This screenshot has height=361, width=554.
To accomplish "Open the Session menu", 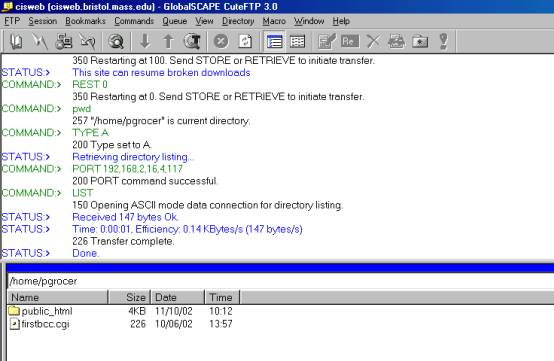I will pyautogui.click(x=43, y=21).
